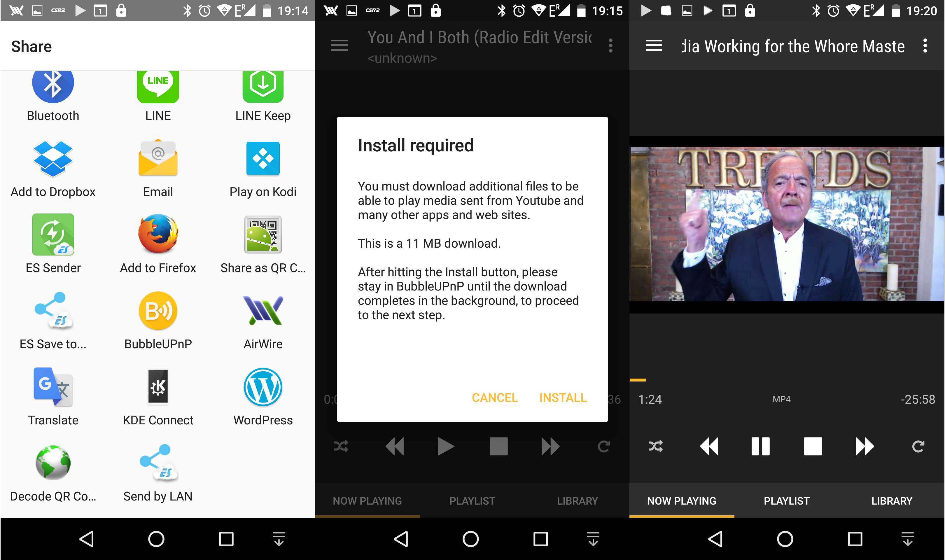Tap recent apps button on Share screen
This screenshot has width=945, height=560.
point(226,539)
